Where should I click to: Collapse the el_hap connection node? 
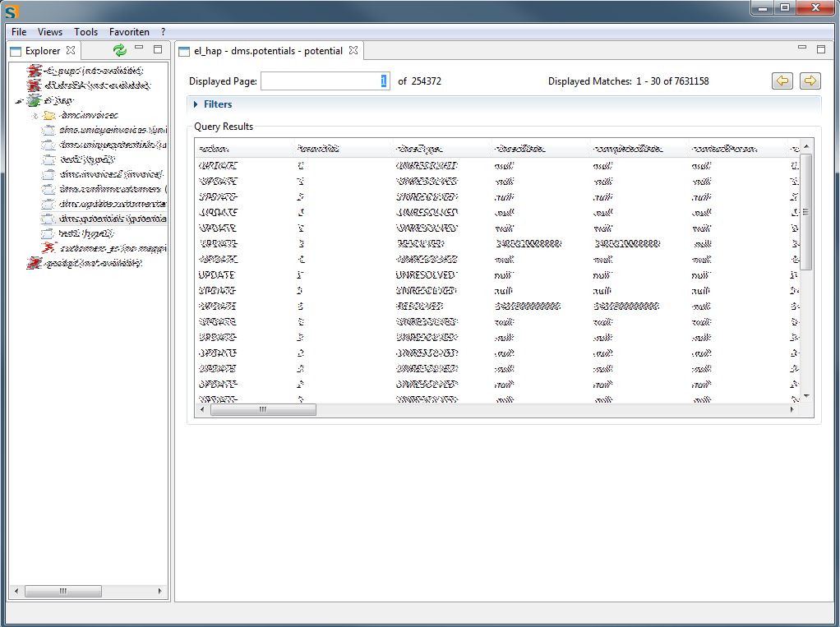(x=19, y=100)
